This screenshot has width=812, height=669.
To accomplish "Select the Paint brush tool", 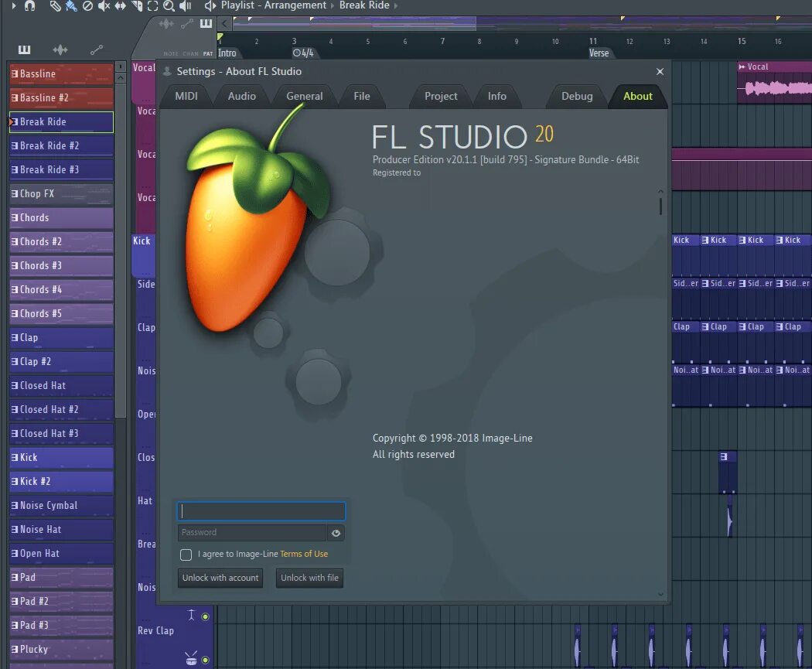I will point(71,5).
